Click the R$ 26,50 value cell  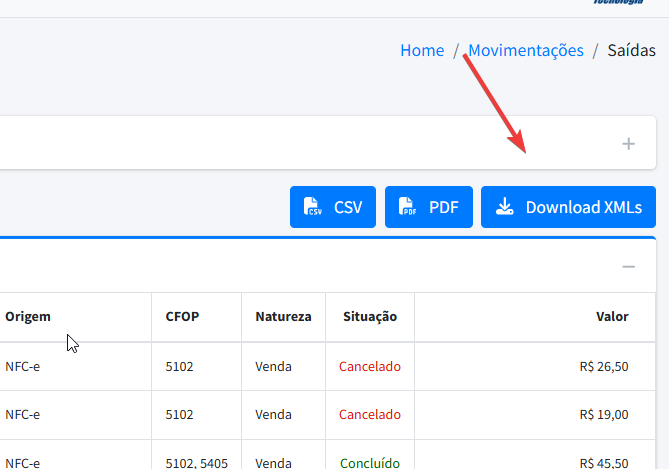[x=603, y=366]
